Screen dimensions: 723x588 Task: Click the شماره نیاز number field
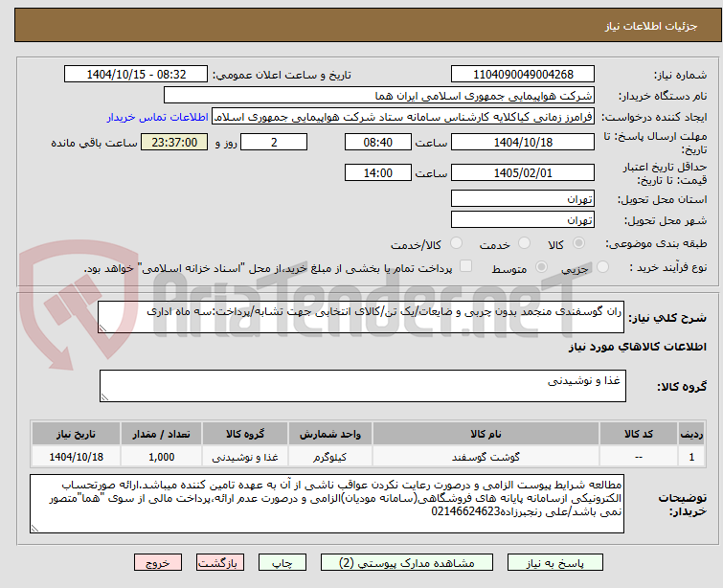[x=523, y=75]
